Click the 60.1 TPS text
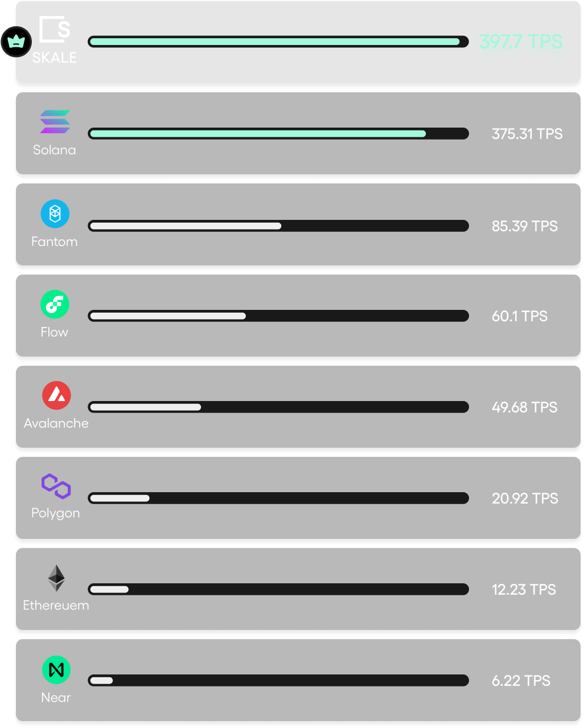The image size is (584, 728). click(520, 316)
